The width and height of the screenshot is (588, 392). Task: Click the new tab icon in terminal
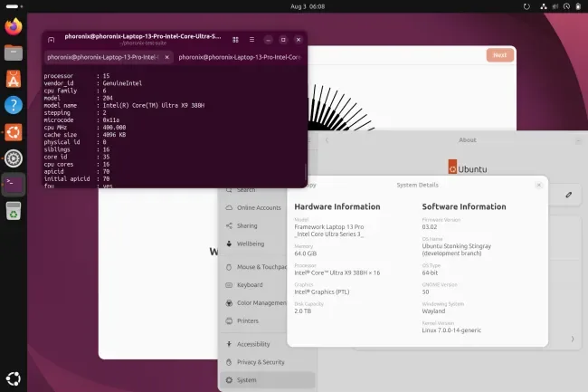click(x=52, y=40)
